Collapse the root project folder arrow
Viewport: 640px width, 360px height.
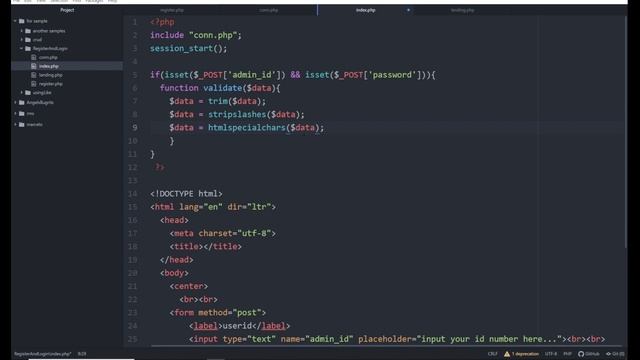(16, 21)
